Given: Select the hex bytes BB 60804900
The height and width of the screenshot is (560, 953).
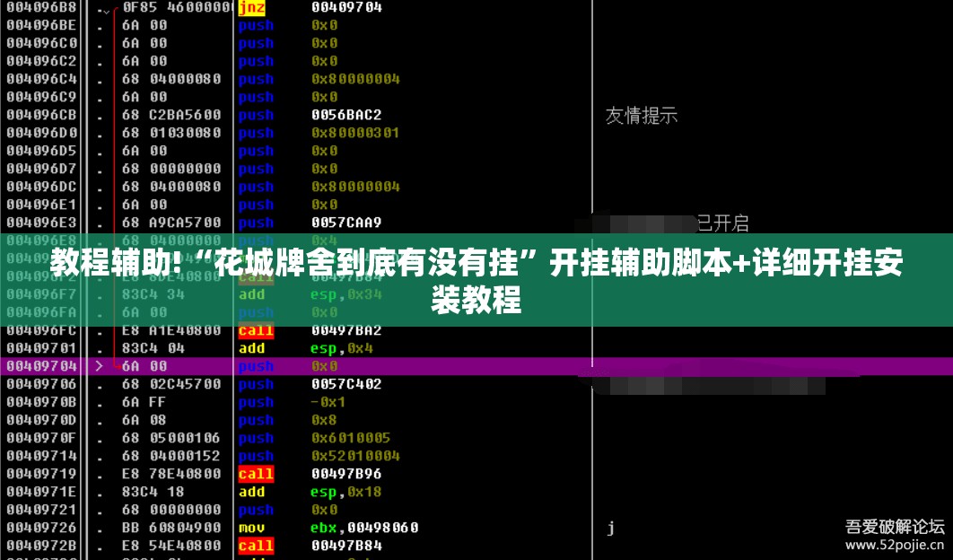Looking at the screenshot, I should (x=171, y=528).
